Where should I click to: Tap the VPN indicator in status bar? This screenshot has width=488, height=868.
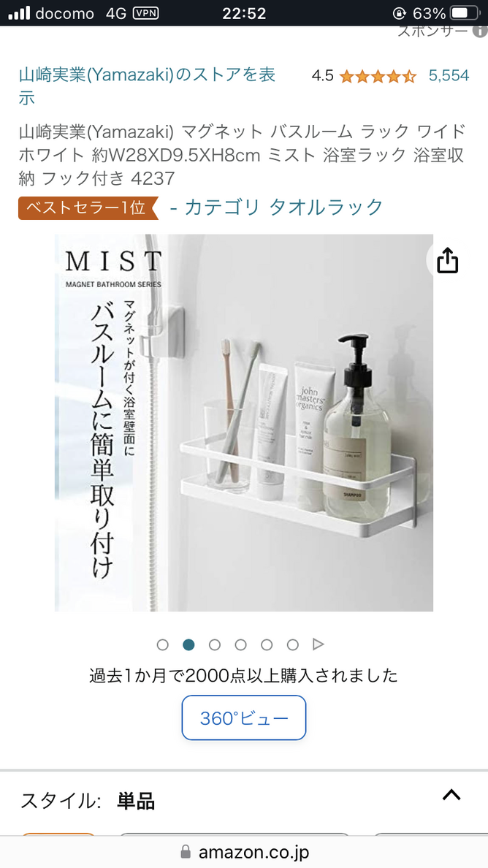[x=146, y=13]
